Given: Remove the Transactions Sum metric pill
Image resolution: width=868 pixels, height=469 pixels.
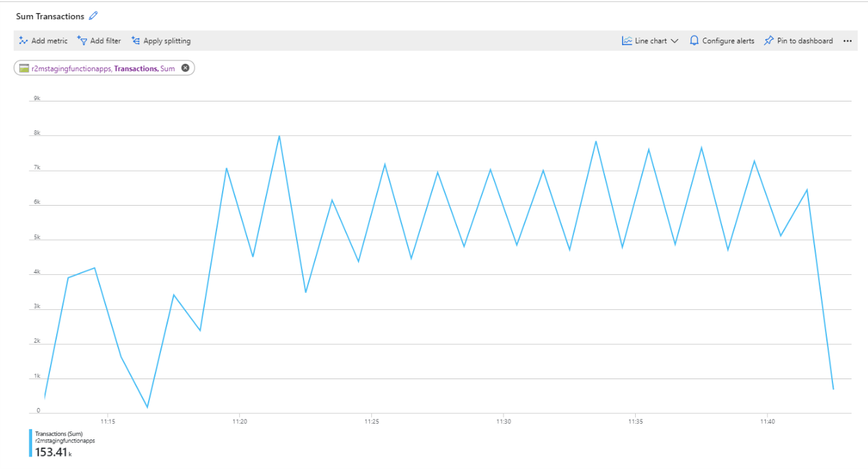Looking at the screenshot, I should coord(185,68).
